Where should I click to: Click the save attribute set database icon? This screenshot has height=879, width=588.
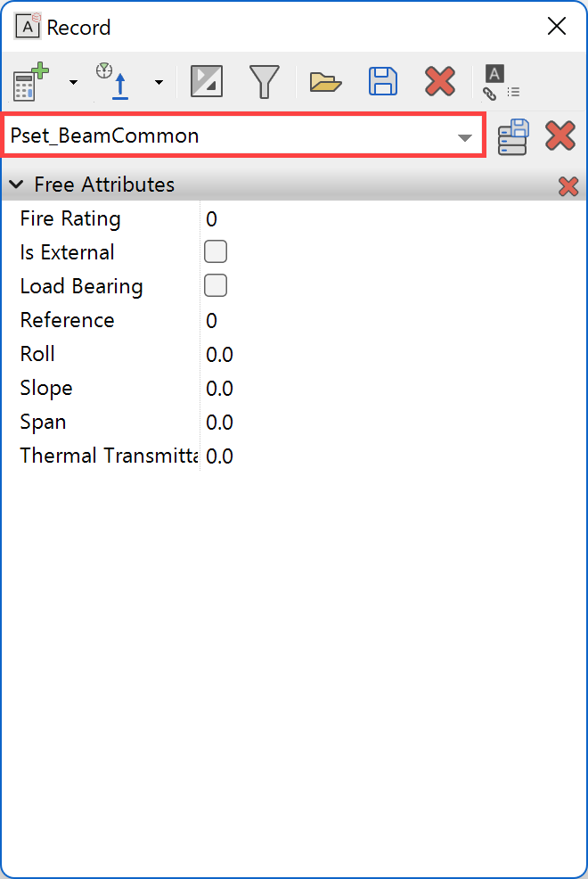(514, 136)
